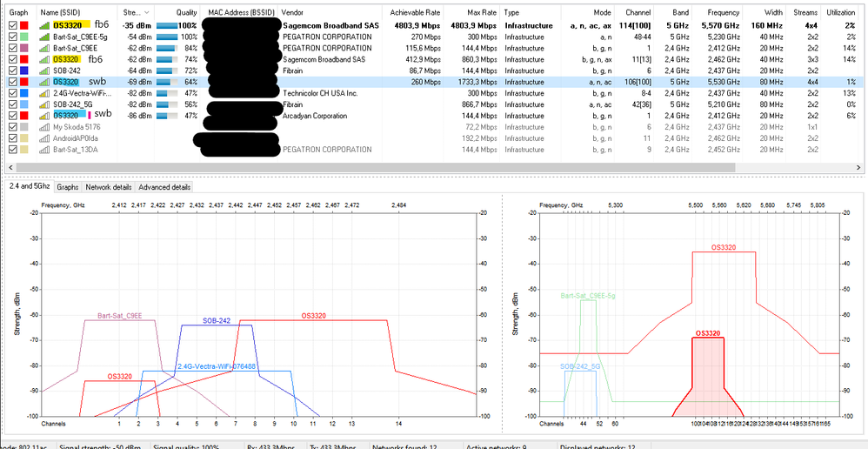Click signal strength icon for Bart-Sat_C9EE-5g
This screenshot has width=868, height=449.
(x=45, y=37)
